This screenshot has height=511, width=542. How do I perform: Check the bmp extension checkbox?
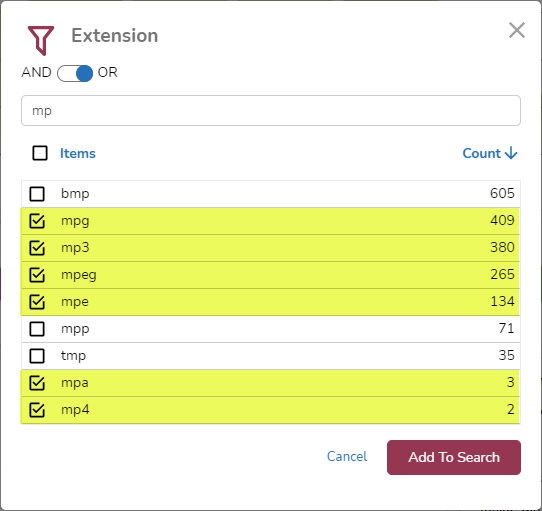click(x=37, y=194)
